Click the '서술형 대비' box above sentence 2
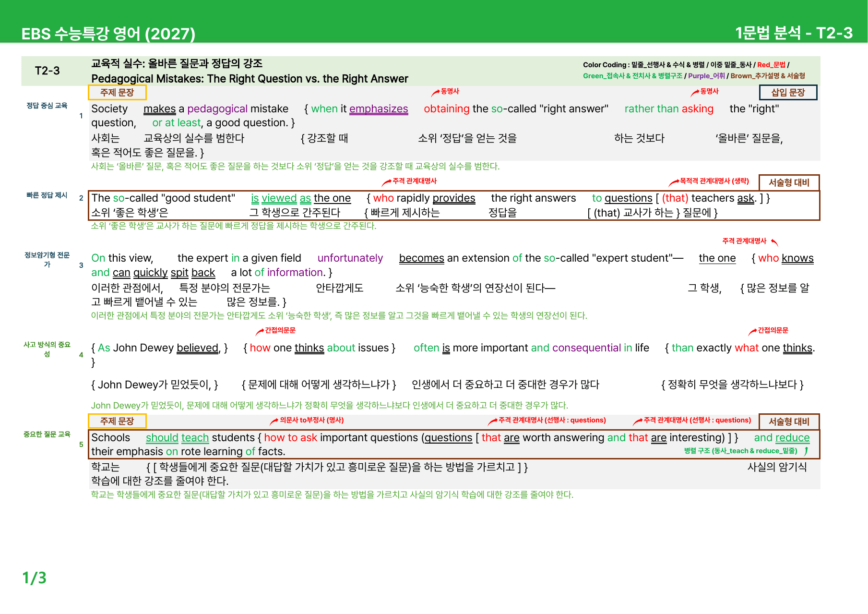This screenshot has height=614, width=868. [x=789, y=182]
